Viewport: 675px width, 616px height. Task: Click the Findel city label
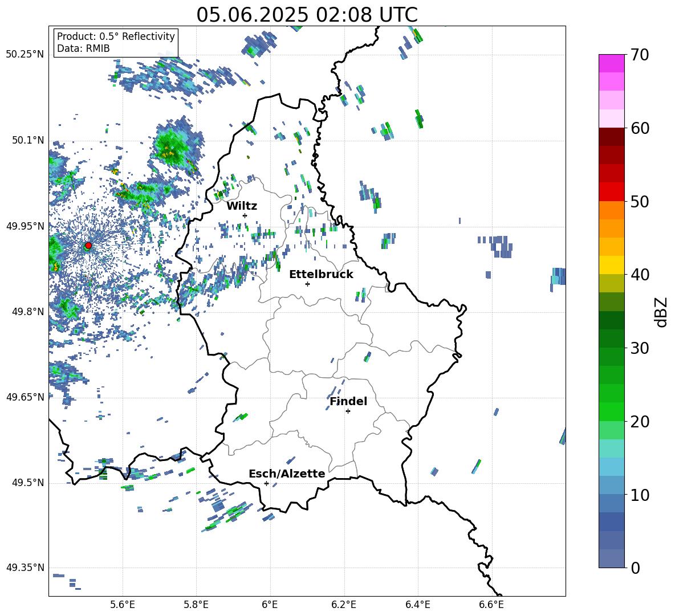pyautogui.click(x=348, y=401)
